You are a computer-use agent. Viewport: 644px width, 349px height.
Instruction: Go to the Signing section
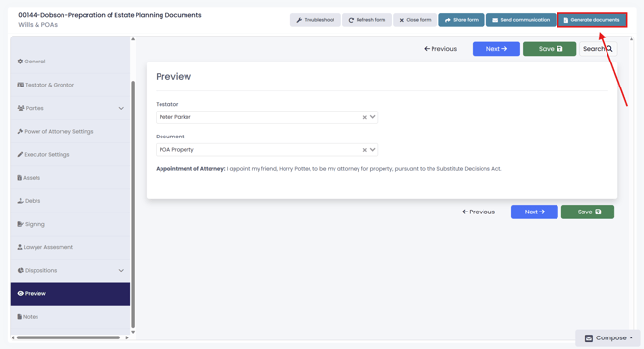70,224
